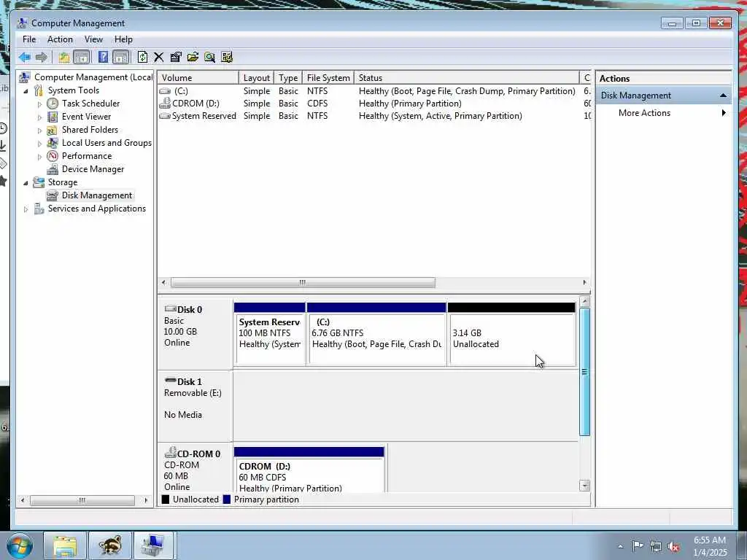The image size is (747, 560).
Task: Select the 3.14 GB Unallocated space block
Action: coord(511,334)
